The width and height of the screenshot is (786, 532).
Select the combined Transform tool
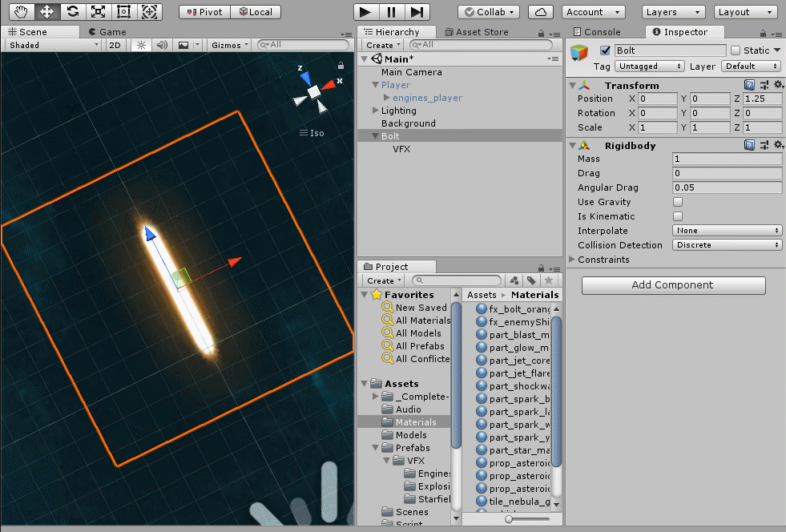click(149, 11)
